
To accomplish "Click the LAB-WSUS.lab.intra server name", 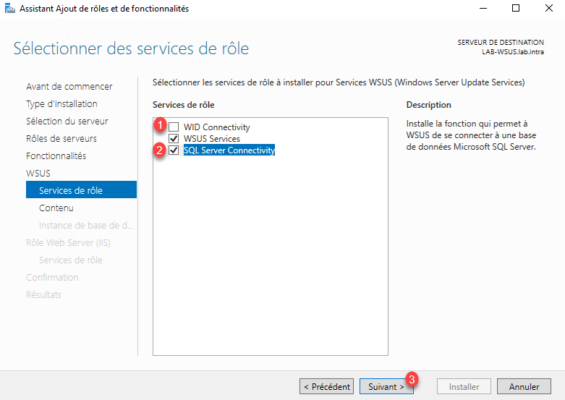I will pos(513,52).
